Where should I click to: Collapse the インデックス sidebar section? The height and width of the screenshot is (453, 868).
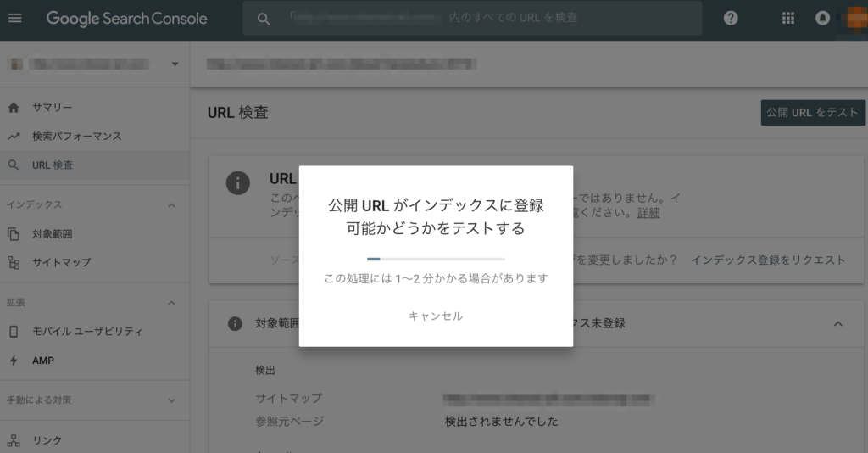click(171, 205)
